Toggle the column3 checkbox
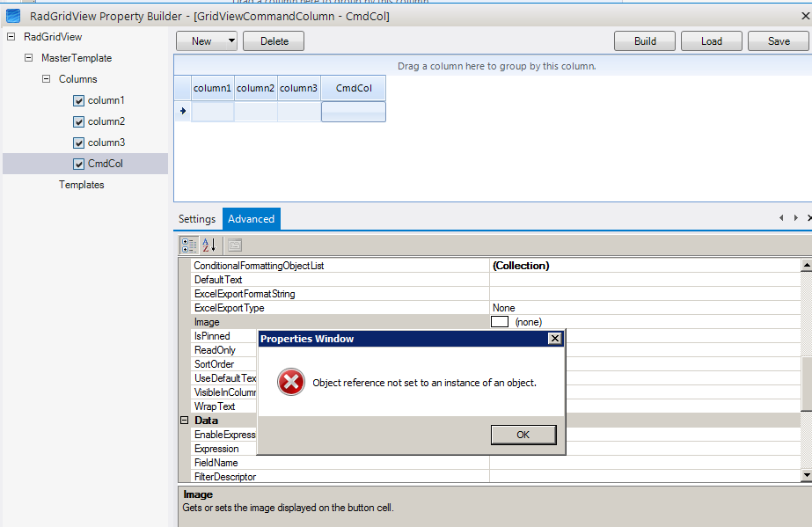 pyautogui.click(x=78, y=143)
